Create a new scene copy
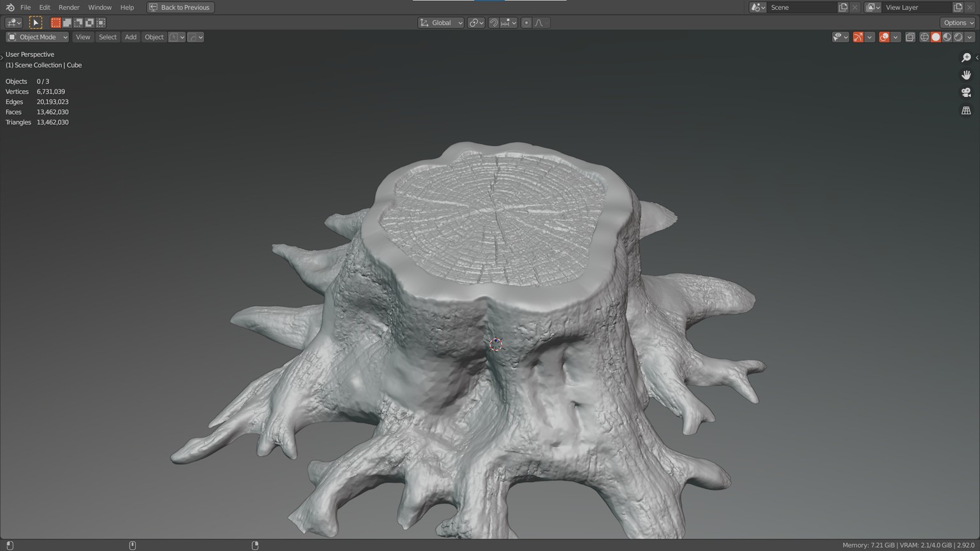 [843, 7]
